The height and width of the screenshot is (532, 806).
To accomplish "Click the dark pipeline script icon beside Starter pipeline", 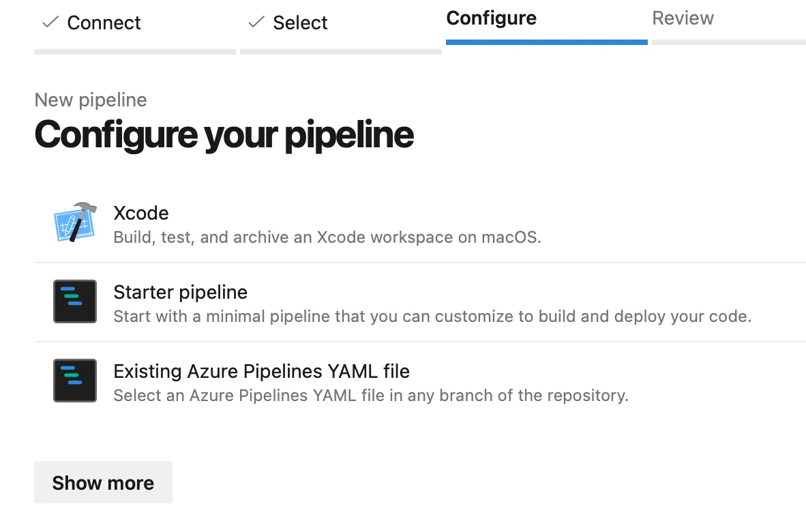I will [x=75, y=301].
